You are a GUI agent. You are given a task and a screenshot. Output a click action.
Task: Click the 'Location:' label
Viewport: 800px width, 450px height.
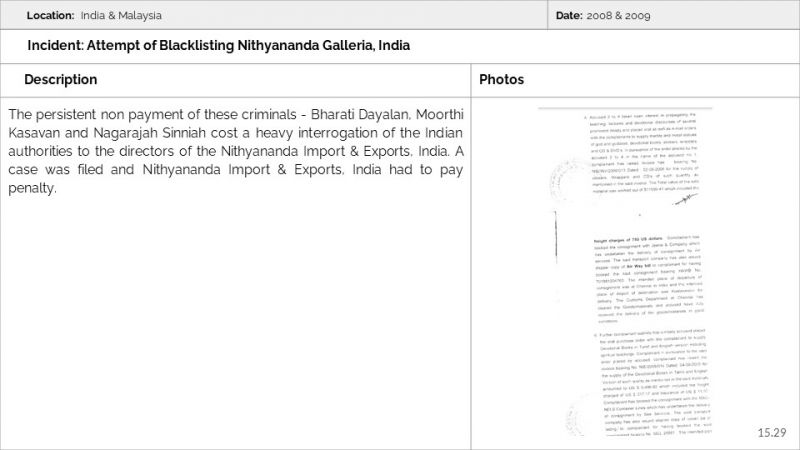coord(48,16)
